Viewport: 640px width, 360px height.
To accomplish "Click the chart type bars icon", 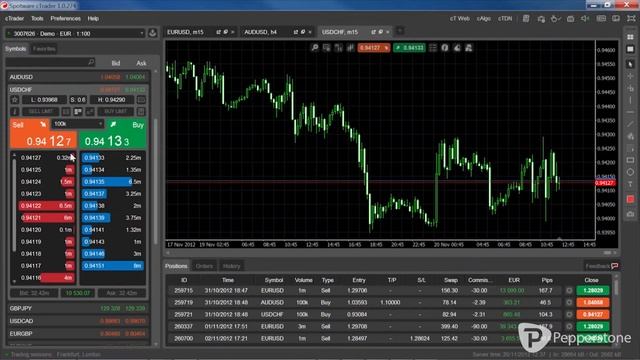I will (350, 48).
